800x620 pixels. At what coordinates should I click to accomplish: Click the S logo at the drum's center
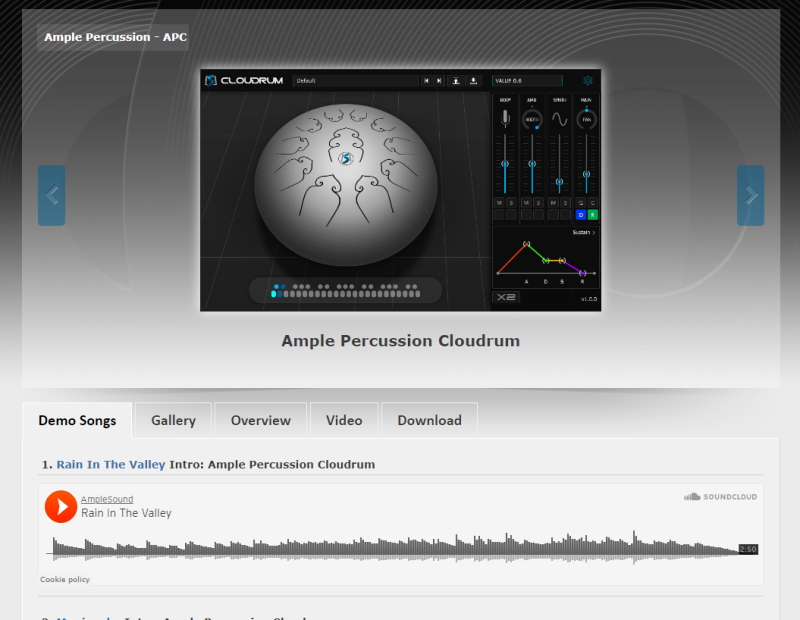(x=346, y=158)
